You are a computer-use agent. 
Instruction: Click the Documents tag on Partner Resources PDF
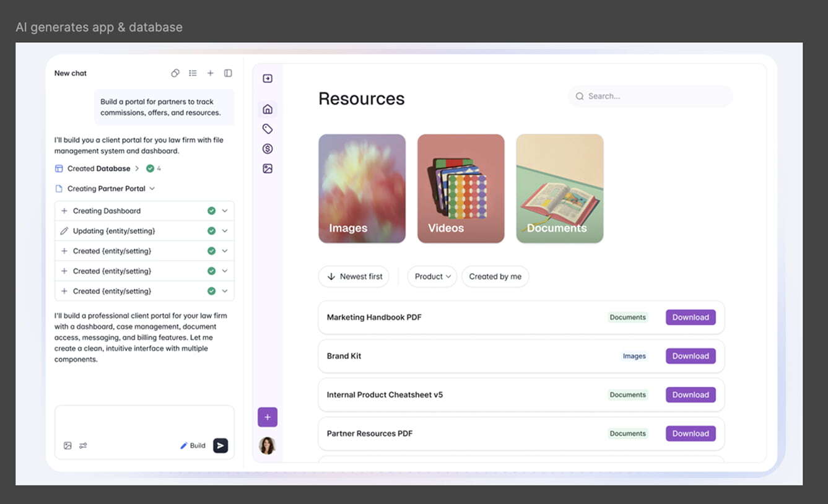pos(627,433)
